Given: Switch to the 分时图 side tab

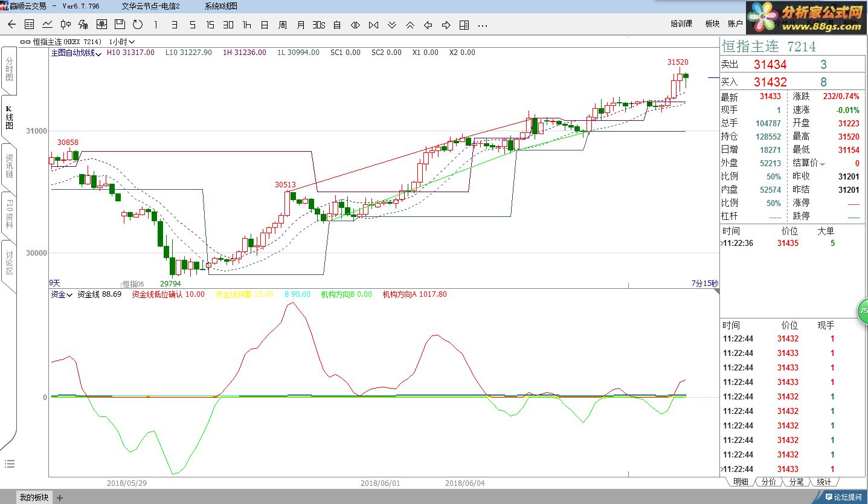Looking at the screenshot, I should point(9,69).
